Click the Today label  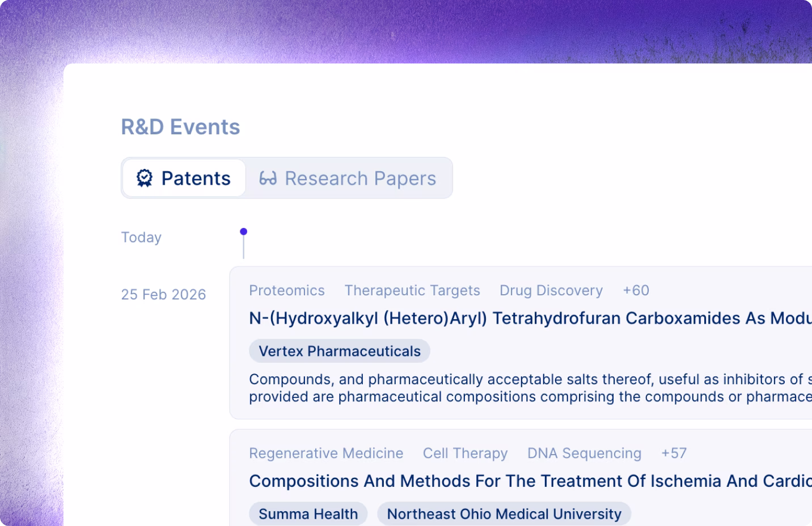[x=141, y=237]
